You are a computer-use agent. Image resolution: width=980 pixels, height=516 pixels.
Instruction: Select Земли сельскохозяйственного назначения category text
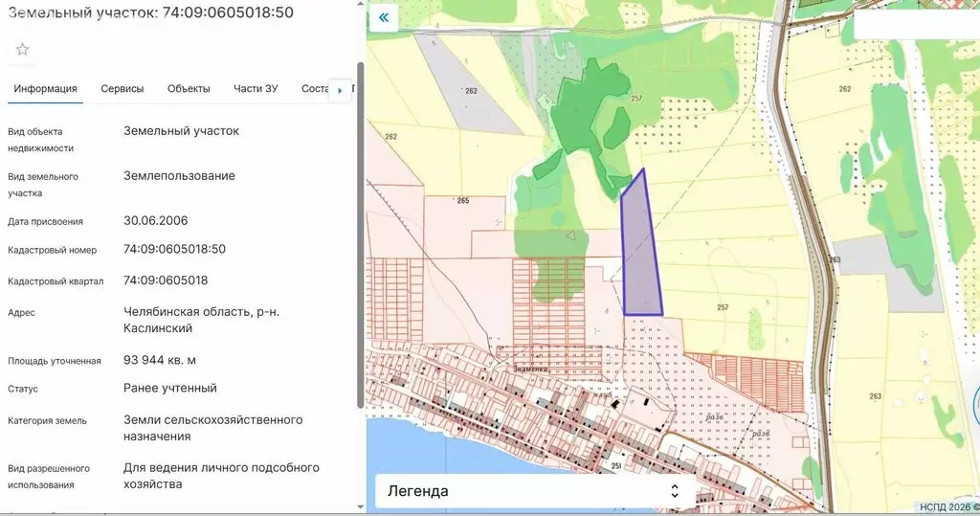tap(213, 429)
